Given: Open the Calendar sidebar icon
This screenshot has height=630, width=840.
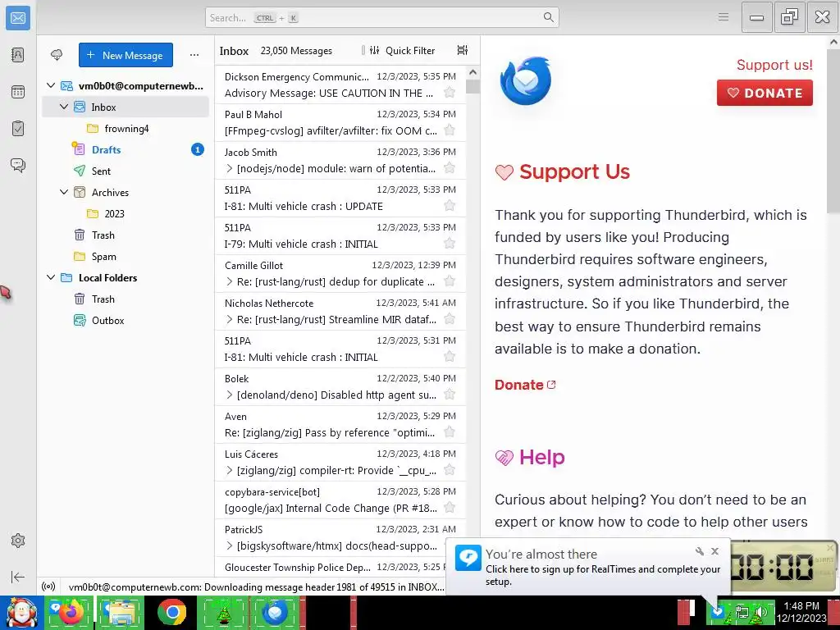Looking at the screenshot, I should pos(18,92).
